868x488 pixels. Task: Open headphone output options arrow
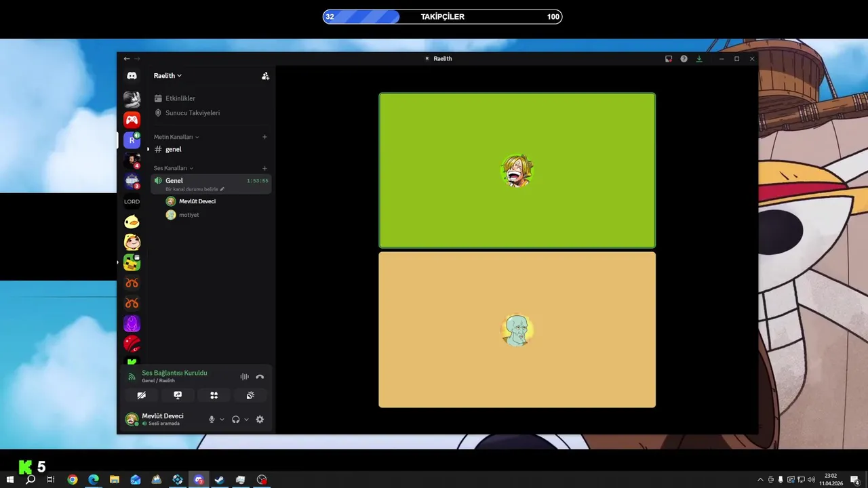pos(246,420)
